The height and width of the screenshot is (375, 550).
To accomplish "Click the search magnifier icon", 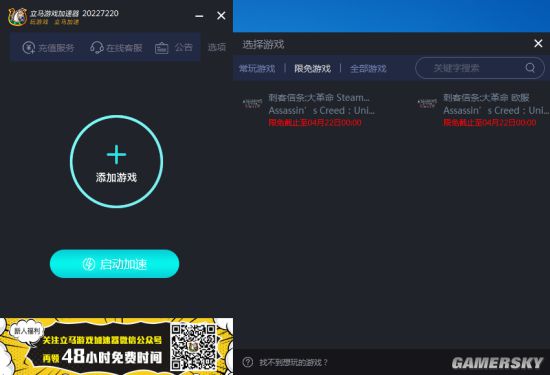I will coord(530,67).
